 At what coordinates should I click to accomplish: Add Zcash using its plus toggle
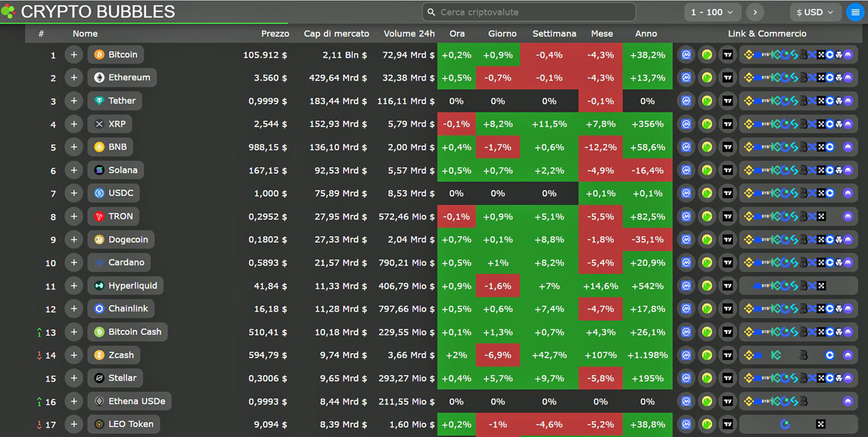coord(73,355)
